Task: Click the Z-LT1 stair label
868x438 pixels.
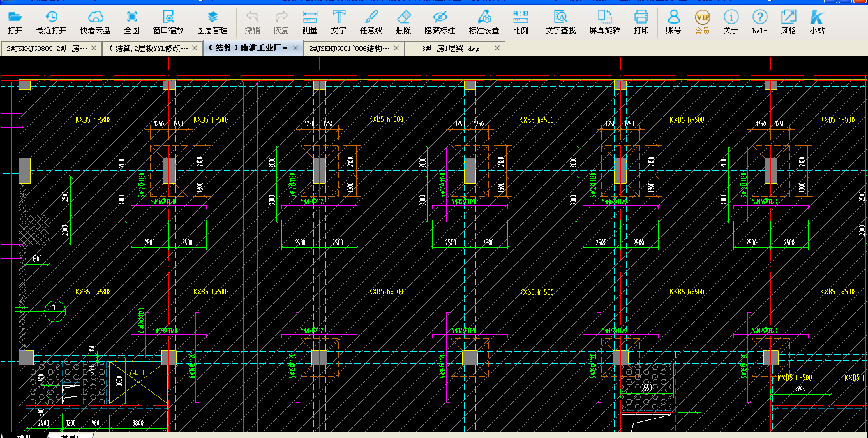Action: point(137,372)
